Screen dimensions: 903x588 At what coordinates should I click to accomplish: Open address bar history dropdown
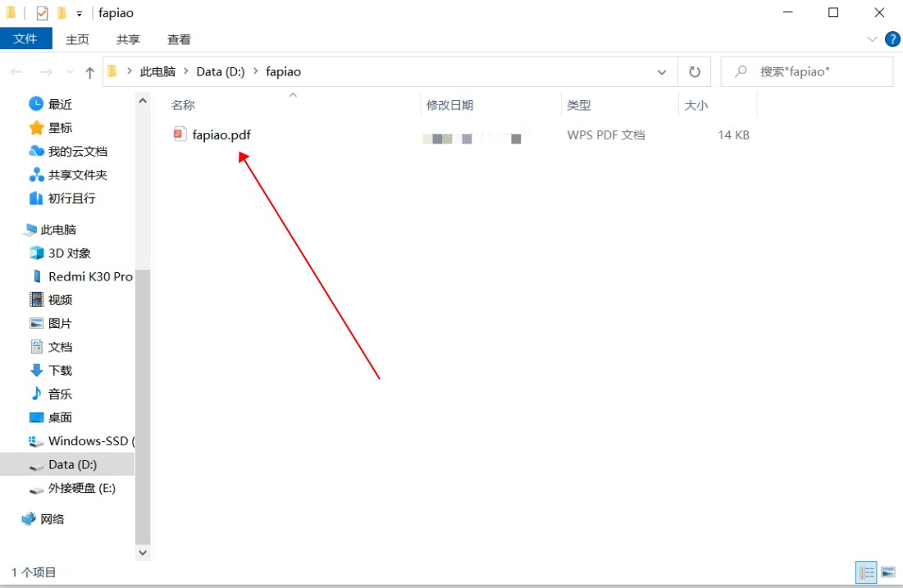coord(662,72)
